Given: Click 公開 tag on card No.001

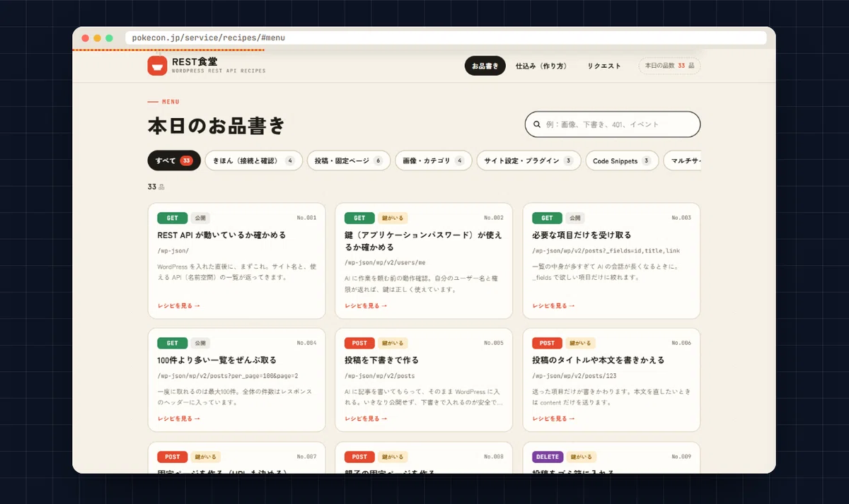Looking at the screenshot, I should point(200,218).
